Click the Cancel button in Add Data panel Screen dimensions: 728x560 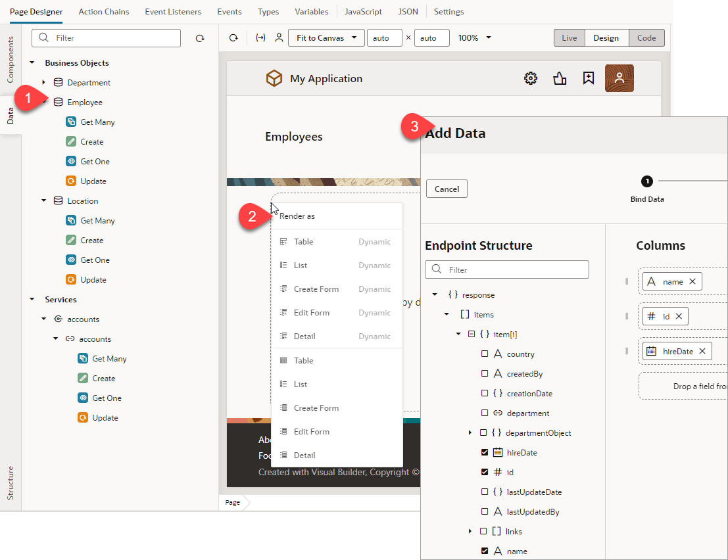447,189
